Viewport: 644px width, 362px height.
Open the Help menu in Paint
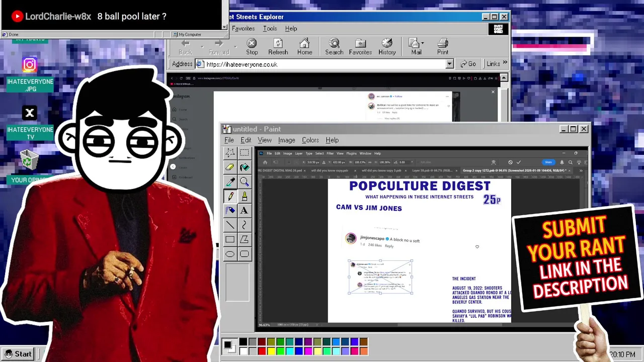332,140
